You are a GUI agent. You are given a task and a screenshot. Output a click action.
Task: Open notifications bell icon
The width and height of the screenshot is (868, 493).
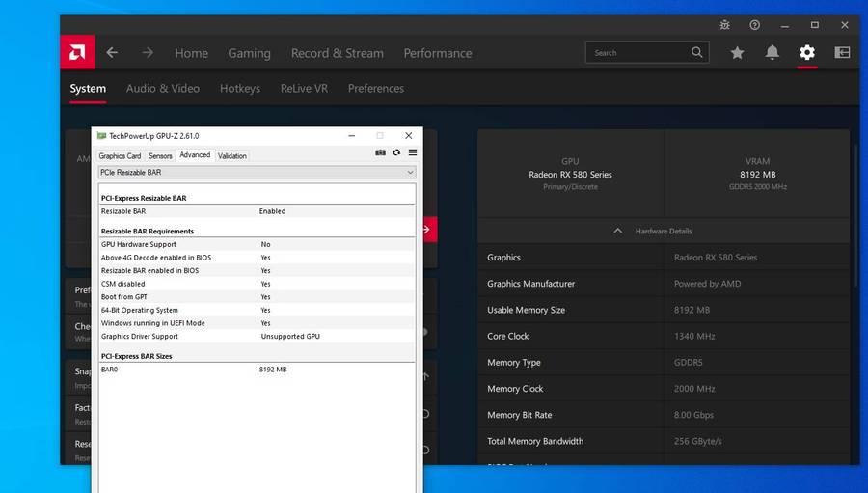pyautogui.click(x=772, y=53)
